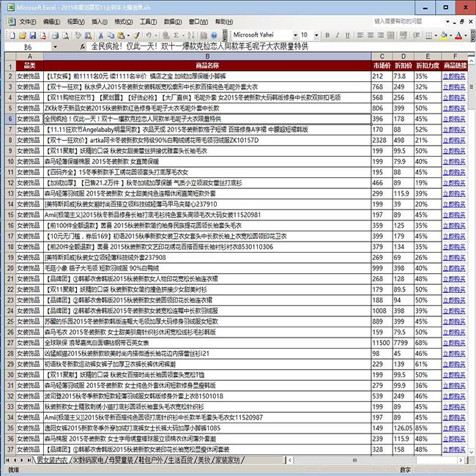Open the Undo history dropdown arrow
Screen dimensions: 476x476
point(156,36)
